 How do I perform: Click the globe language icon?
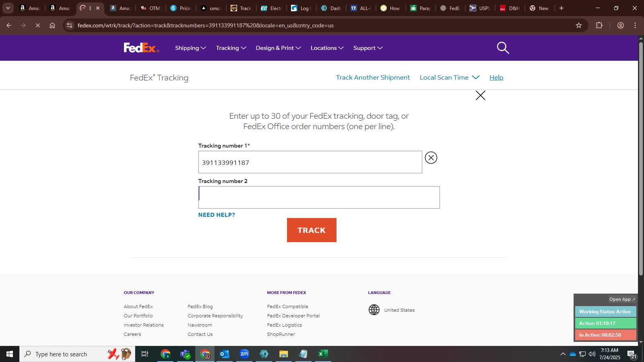(374, 310)
